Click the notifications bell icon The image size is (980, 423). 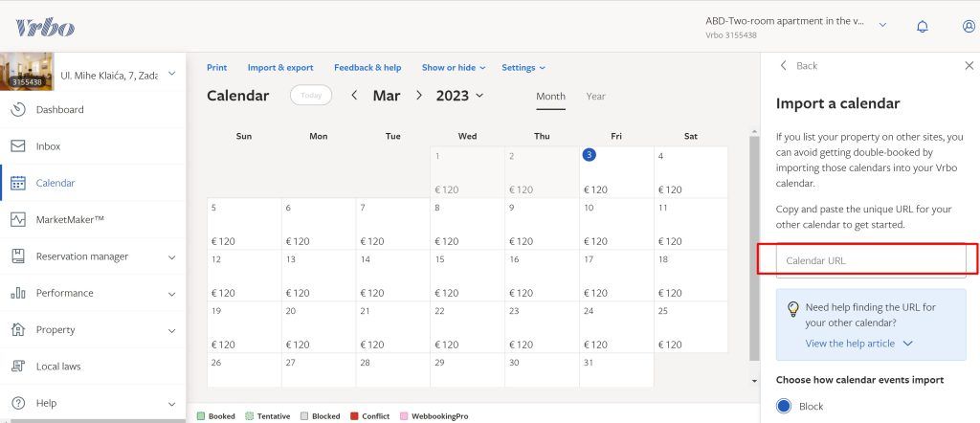coord(923,27)
